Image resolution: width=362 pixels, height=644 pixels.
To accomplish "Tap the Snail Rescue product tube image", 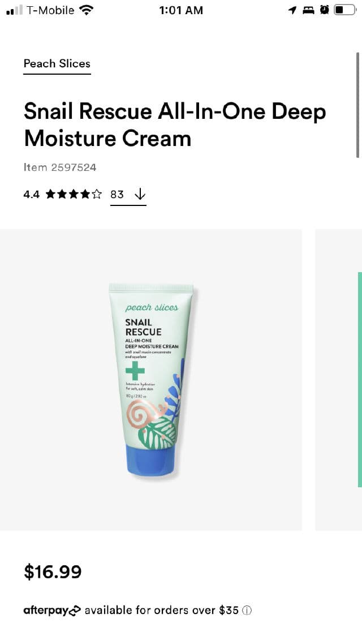I will 152,380.
